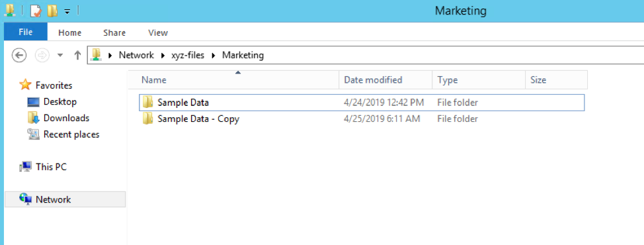The image size is (644, 245).
Task: Select Favorites in the navigation pane
Action: [x=54, y=85]
